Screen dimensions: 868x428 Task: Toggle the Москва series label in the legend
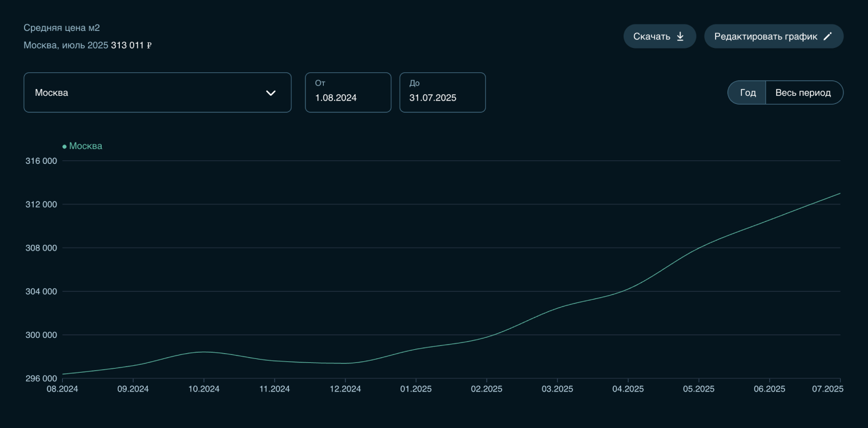(x=86, y=146)
